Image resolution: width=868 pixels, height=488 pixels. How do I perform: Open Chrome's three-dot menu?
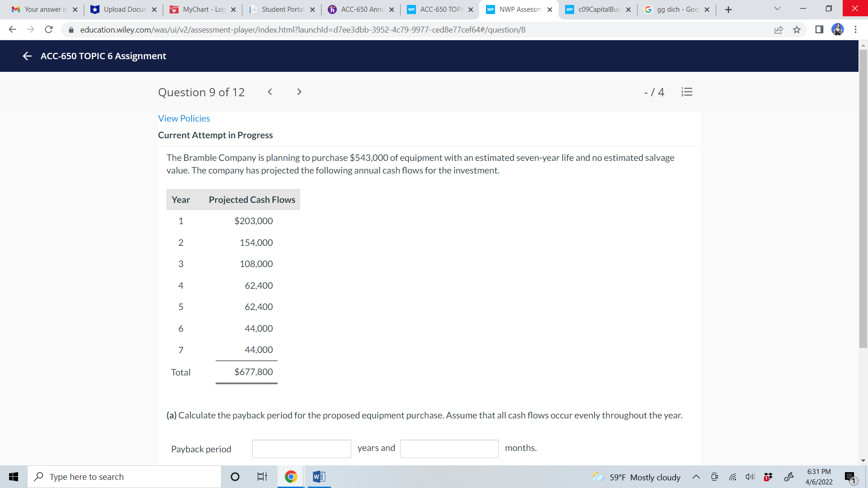[856, 30]
